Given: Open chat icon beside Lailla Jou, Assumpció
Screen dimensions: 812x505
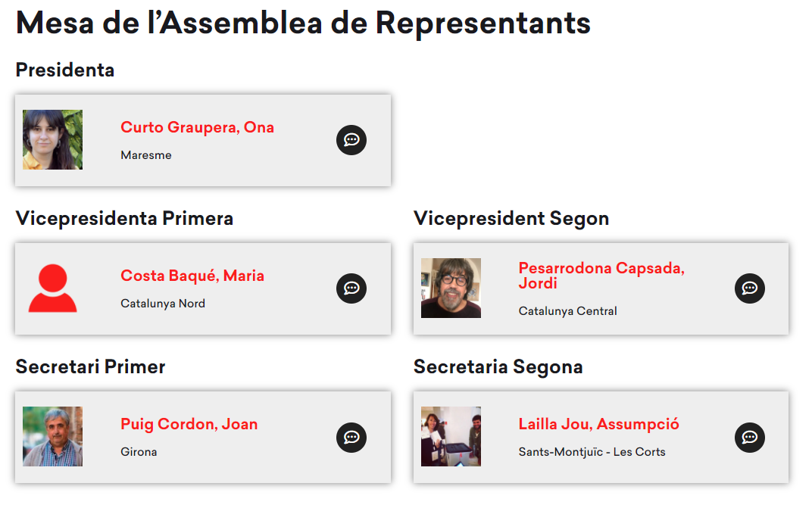Looking at the screenshot, I should [x=750, y=437].
